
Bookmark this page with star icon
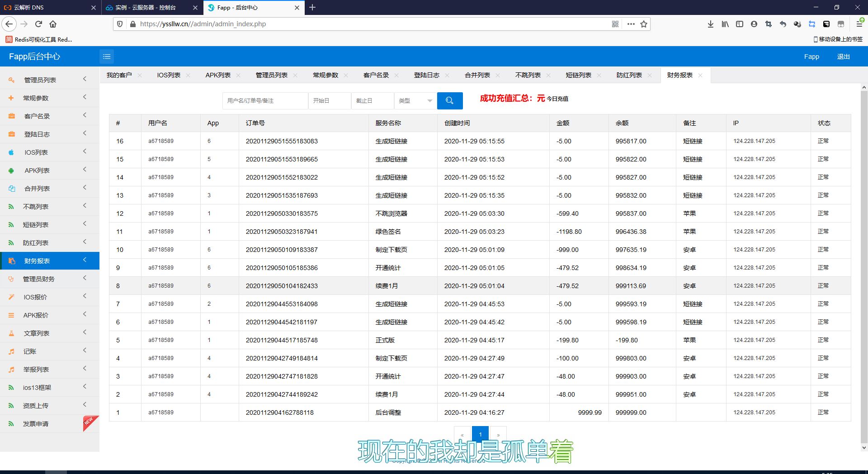[x=644, y=24]
